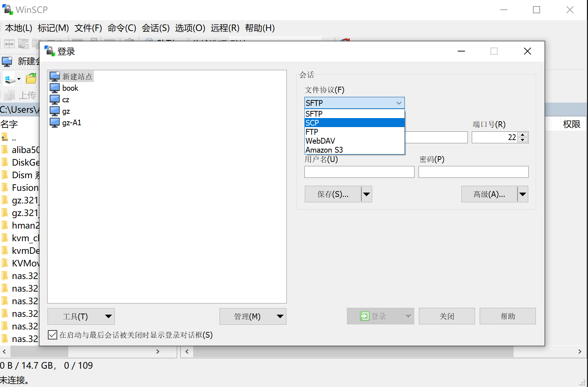Click the parent directory '..' icon
The image size is (588, 387).
pos(4,137)
